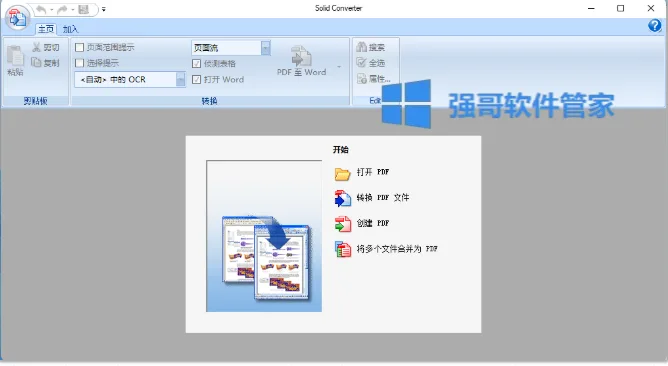Click the 剪贴板 group label
The image size is (668, 366).
click(35, 101)
